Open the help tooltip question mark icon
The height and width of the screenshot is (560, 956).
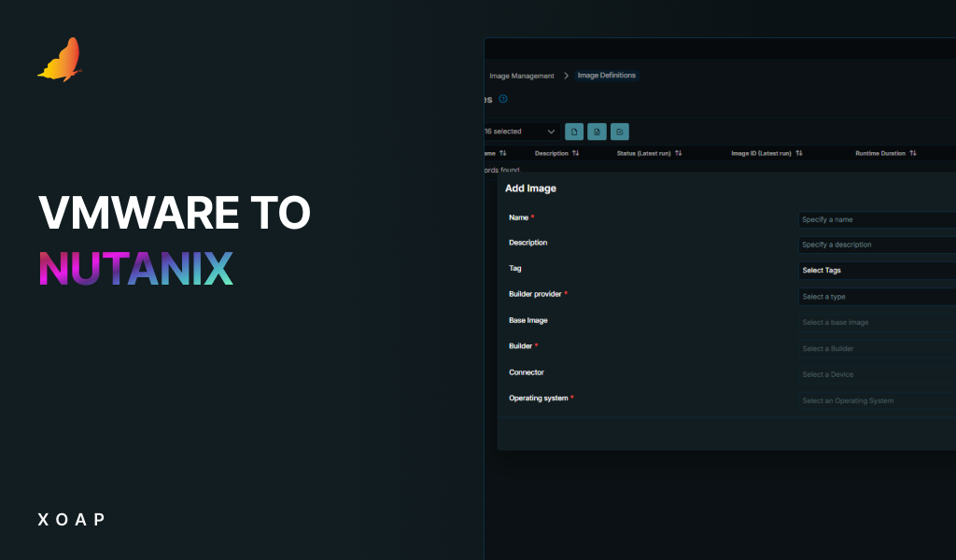click(x=503, y=99)
